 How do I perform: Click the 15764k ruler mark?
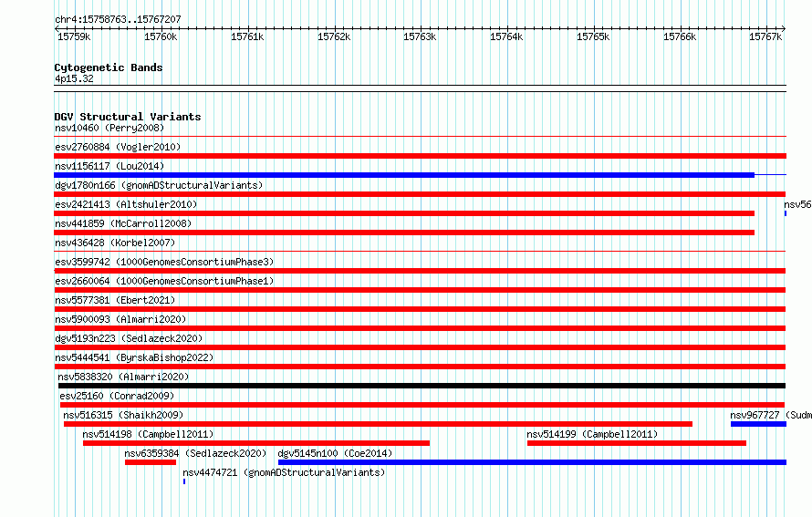point(506,36)
